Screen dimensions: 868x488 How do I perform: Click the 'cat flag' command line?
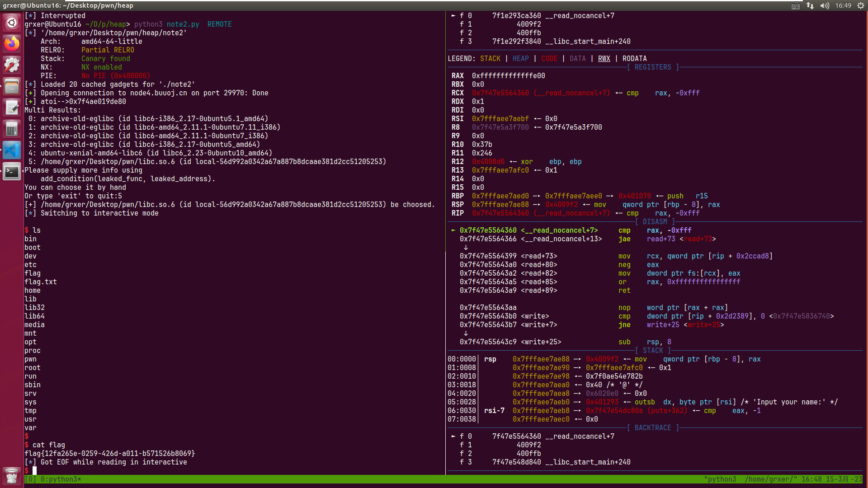tap(49, 445)
